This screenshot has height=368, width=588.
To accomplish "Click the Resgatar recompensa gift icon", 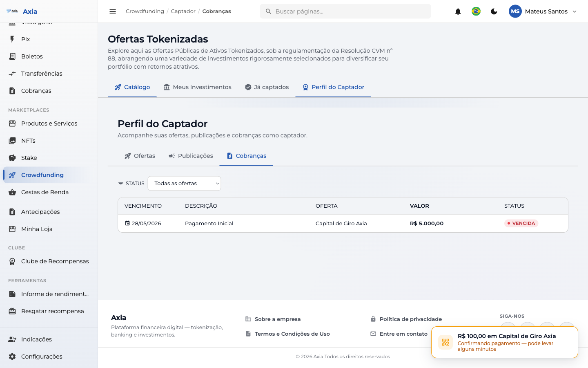I will coord(12,311).
